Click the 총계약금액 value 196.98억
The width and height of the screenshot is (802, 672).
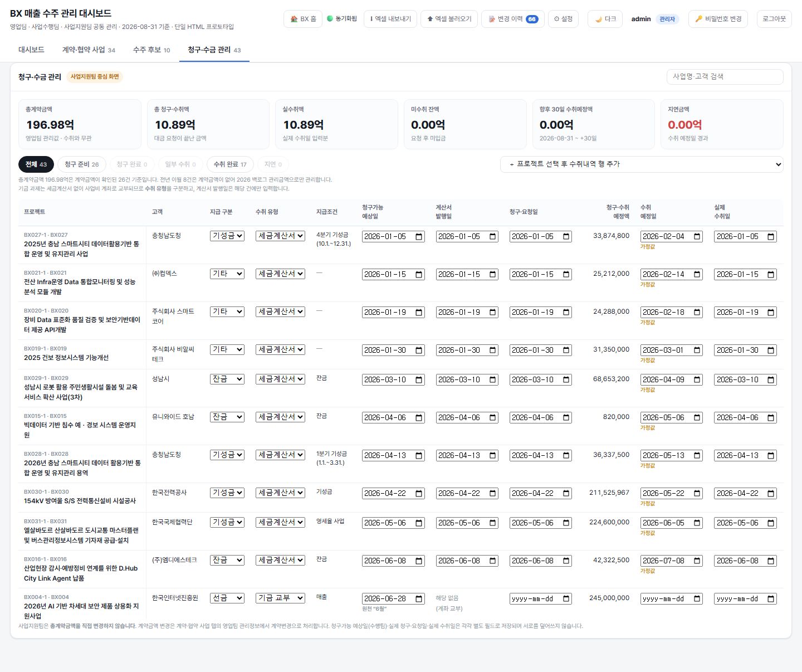click(50, 125)
